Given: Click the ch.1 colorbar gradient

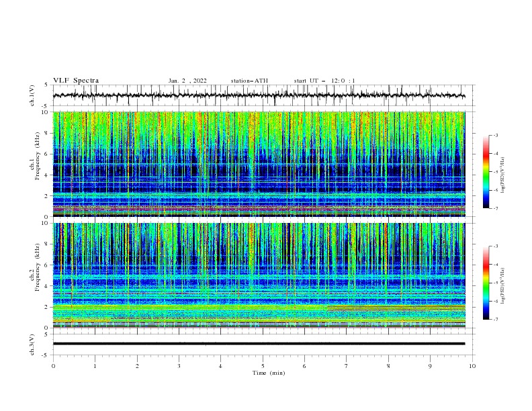Looking at the screenshot, I should click(486, 172).
